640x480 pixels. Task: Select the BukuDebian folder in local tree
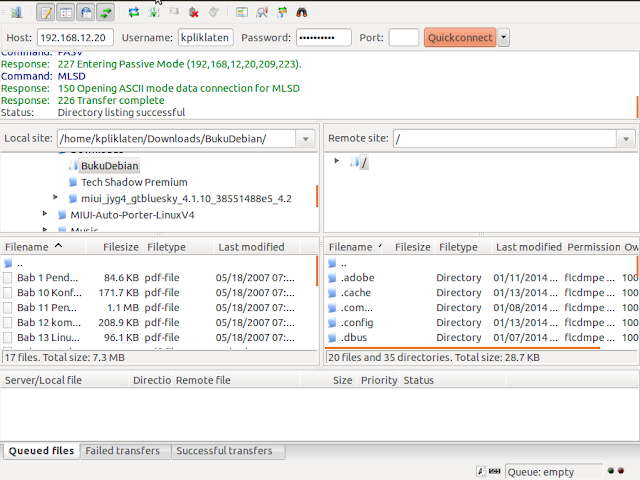(x=109, y=166)
